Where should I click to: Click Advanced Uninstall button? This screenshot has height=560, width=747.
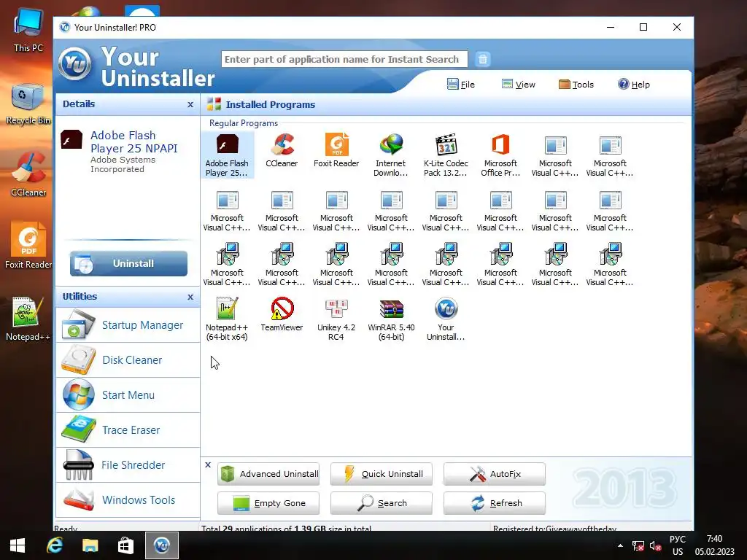(268, 474)
